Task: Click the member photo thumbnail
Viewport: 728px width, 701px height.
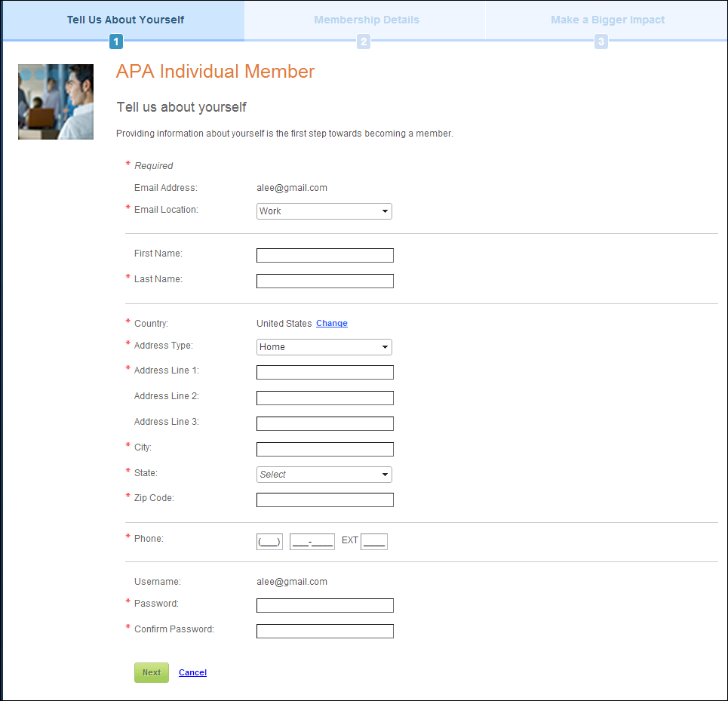Action: click(x=56, y=102)
